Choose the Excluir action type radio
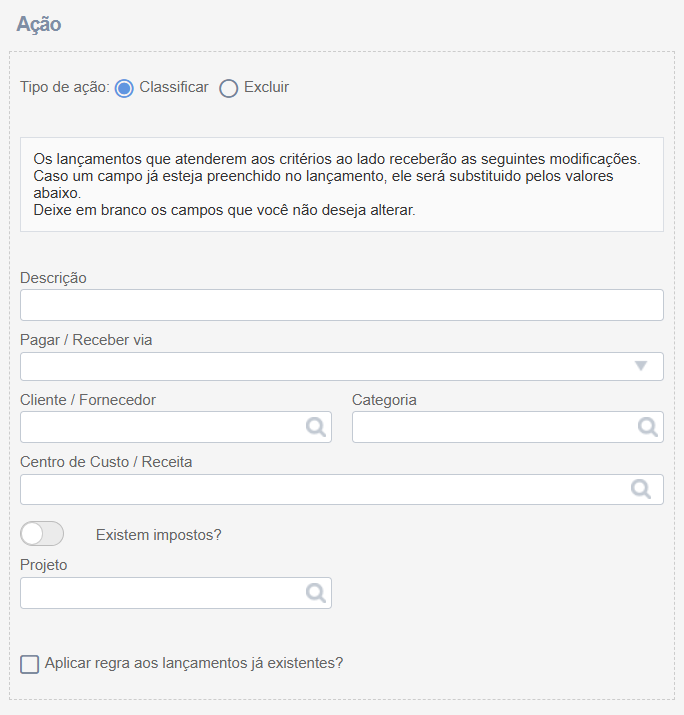684x715 pixels. coord(228,88)
